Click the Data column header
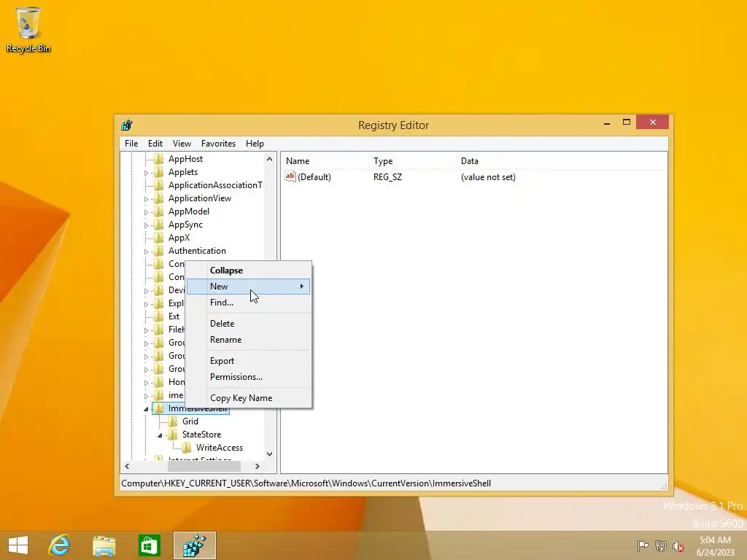 point(561,161)
